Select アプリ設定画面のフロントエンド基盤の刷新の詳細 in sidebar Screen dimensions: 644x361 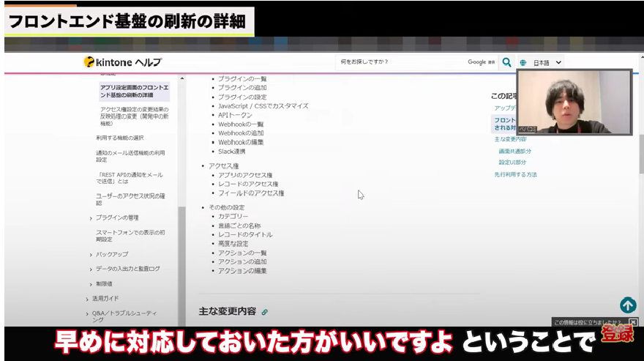pos(135,92)
